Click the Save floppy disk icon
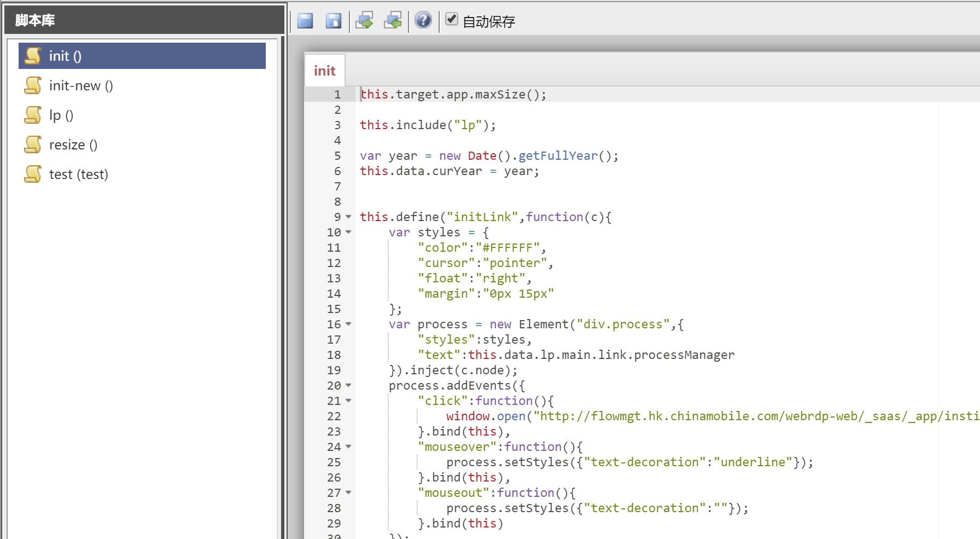This screenshot has width=980, height=539. click(x=305, y=21)
